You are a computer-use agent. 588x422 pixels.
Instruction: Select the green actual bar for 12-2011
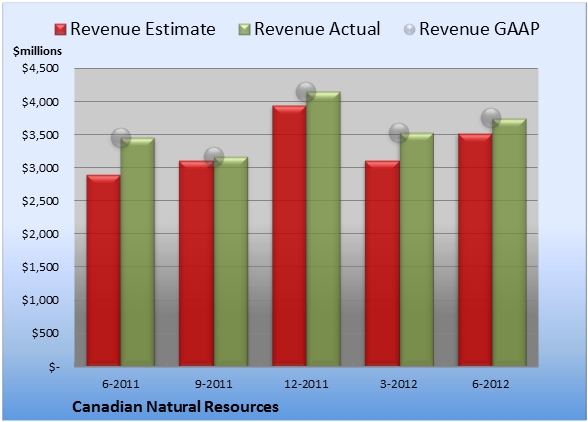(x=323, y=229)
